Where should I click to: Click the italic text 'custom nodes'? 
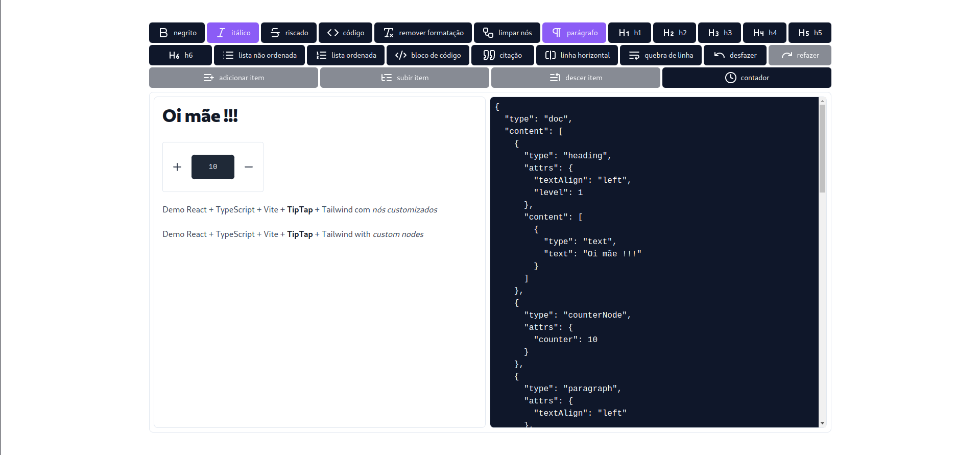point(398,234)
